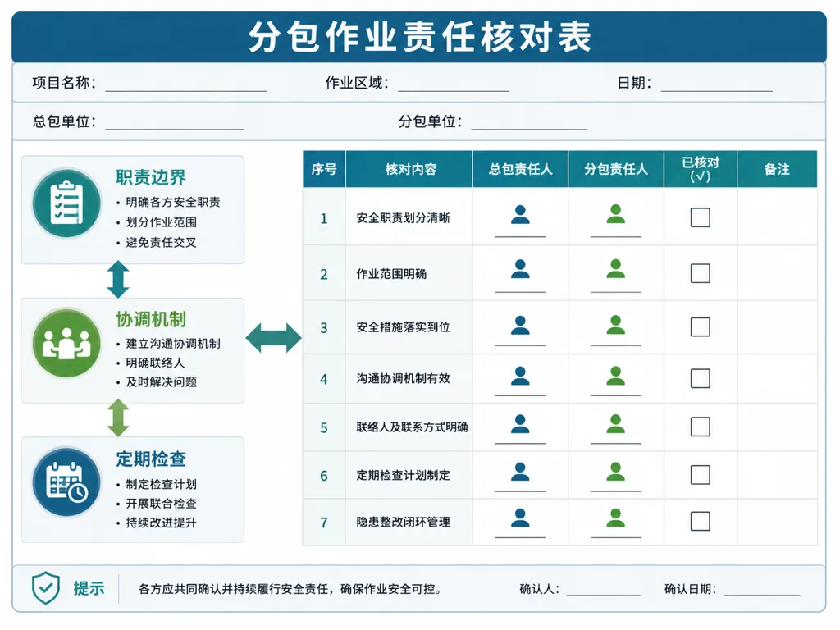The width and height of the screenshot is (840, 630).
Task: Click the blue person icon in 安全措施落实到位 row
Action: point(520,325)
